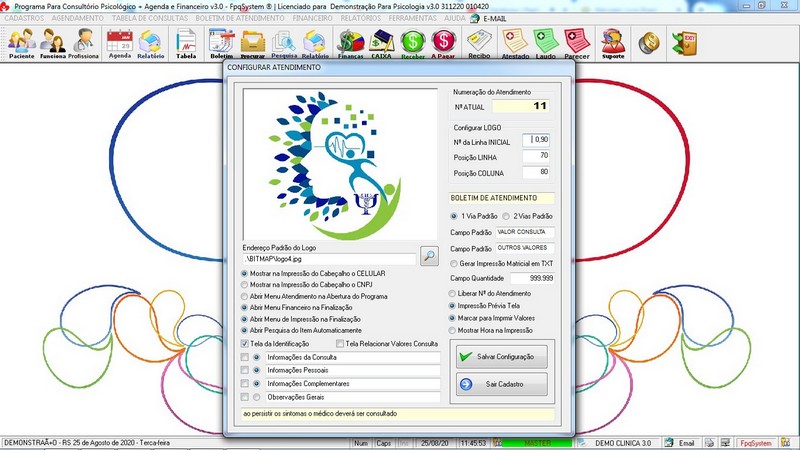Open the Recibo toolbar icon
The image size is (800, 450).
[x=479, y=43]
